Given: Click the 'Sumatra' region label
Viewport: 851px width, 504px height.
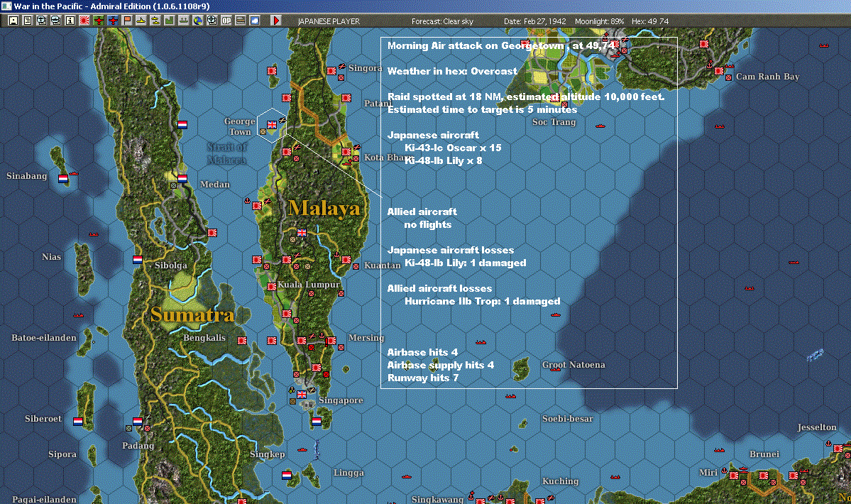Looking at the screenshot, I should [192, 314].
